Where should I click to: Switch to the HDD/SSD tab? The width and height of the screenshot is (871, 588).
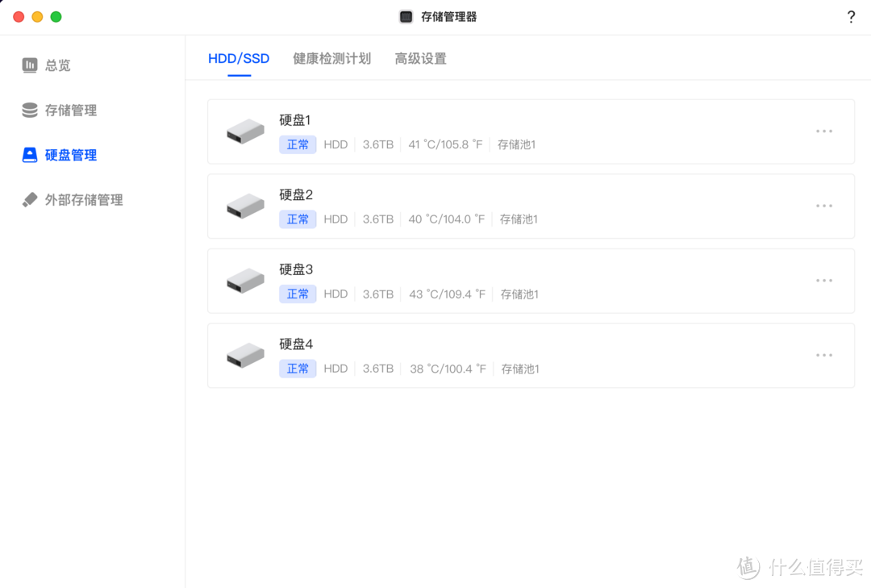tap(239, 58)
